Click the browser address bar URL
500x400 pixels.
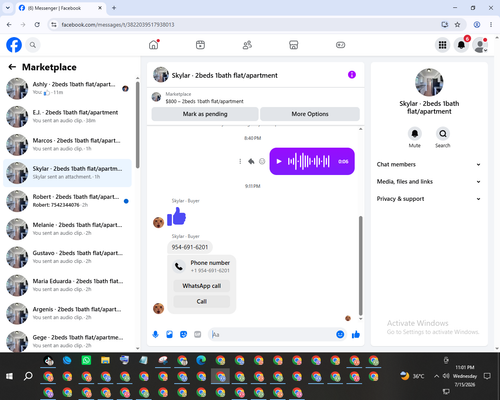click(x=118, y=25)
